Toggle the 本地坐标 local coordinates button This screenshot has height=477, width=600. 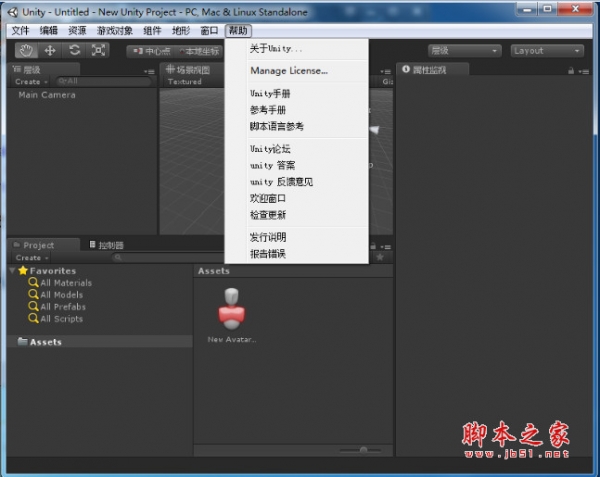coord(199,51)
